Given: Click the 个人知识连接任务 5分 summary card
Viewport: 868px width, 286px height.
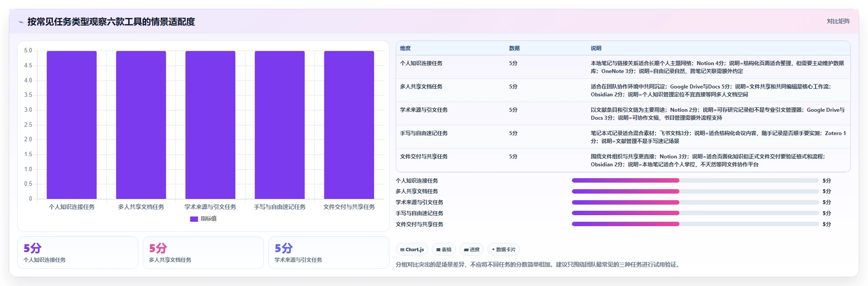Looking at the screenshot, I should [x=78, y=253].
